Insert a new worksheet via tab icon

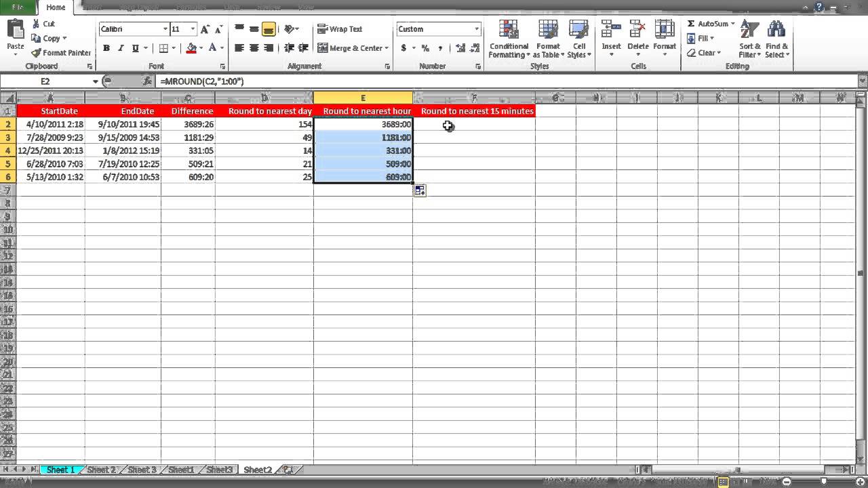(288, 470)
